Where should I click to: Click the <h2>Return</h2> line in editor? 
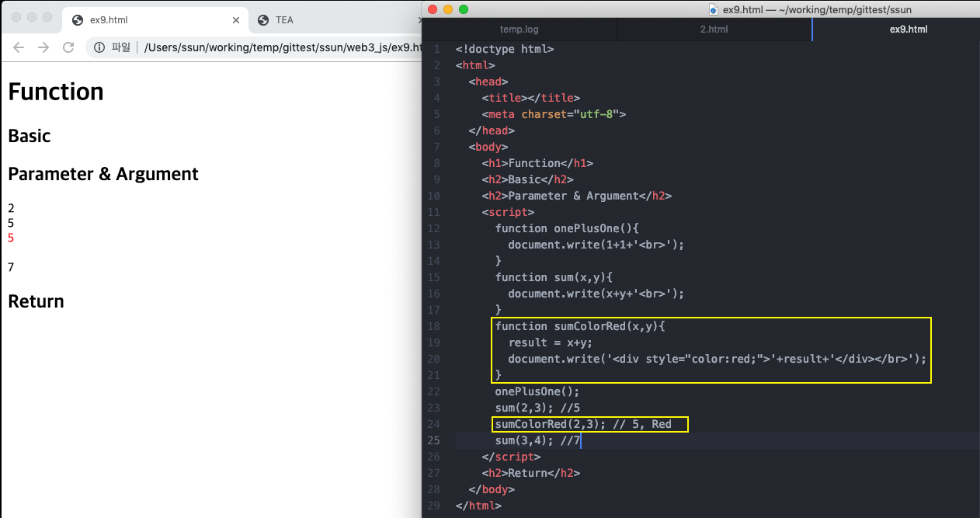point(531,473)
